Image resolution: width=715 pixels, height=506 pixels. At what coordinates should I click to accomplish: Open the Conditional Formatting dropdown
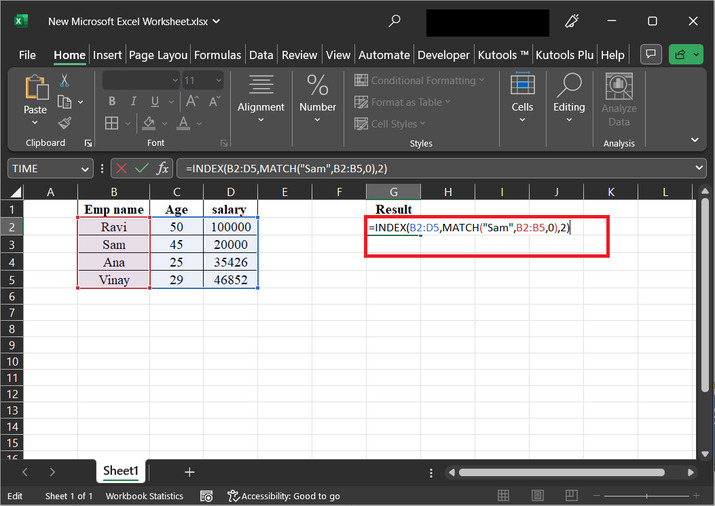tap(420, 80)
